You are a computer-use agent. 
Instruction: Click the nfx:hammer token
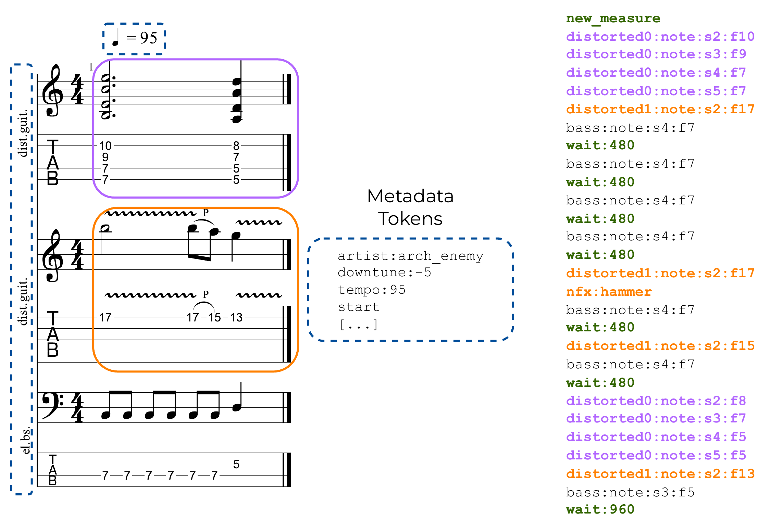609,292
